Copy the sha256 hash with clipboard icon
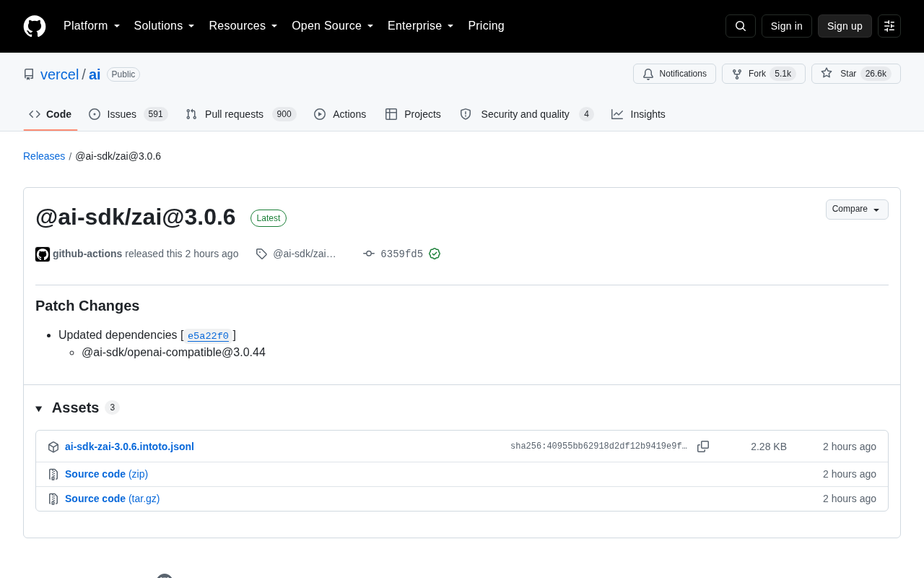Screen dimensions: 924x578 [703, 447]
